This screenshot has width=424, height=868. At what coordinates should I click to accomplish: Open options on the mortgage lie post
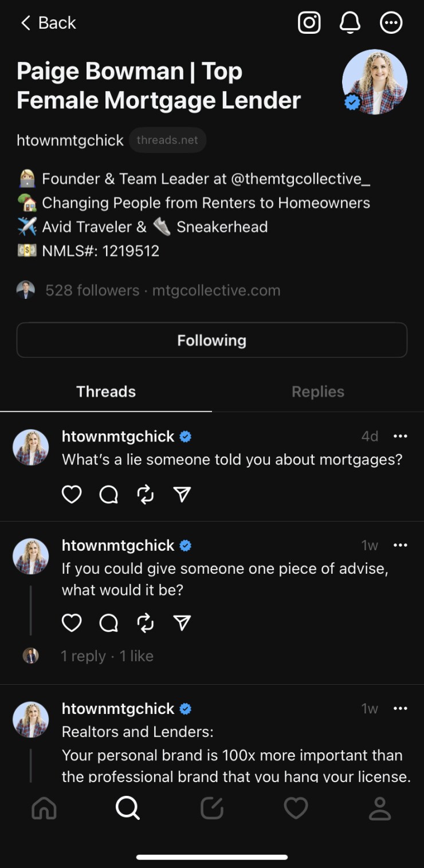[x=401, y=436]
